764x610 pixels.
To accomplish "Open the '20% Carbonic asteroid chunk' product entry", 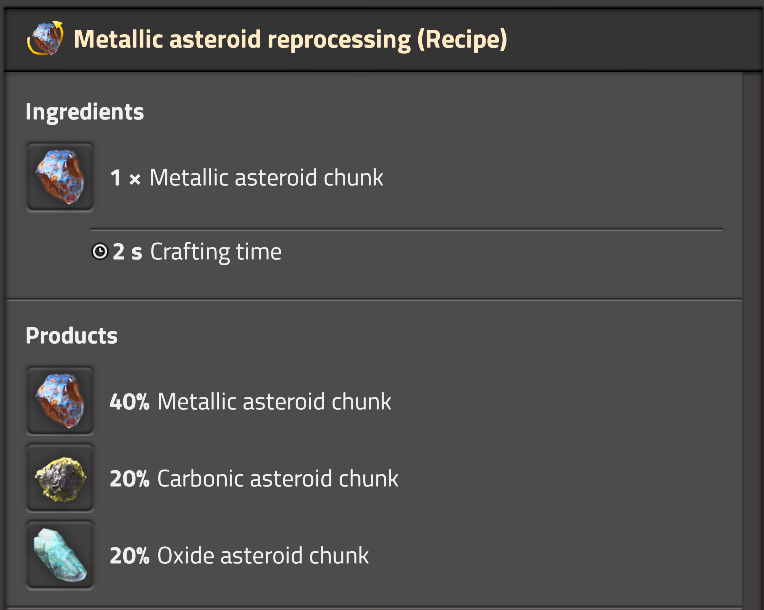I will pos(254,478).
